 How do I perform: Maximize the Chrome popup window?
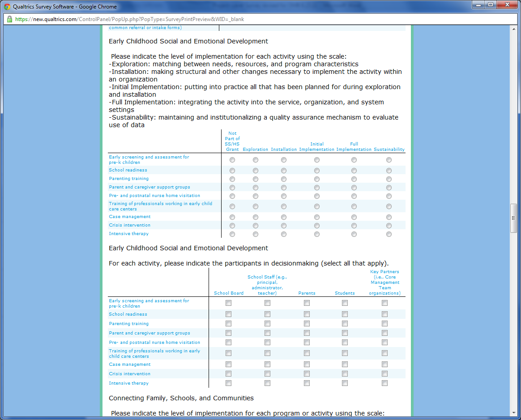490,5
